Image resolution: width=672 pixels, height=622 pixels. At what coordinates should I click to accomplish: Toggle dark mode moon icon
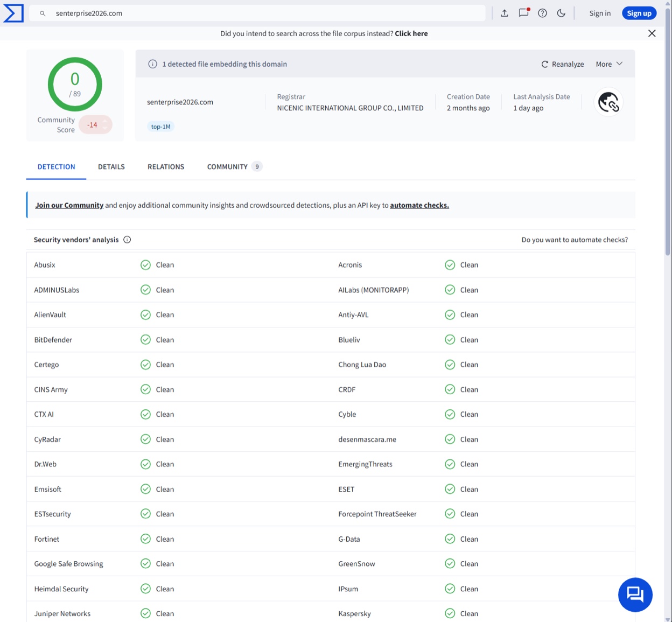point(561,13)
